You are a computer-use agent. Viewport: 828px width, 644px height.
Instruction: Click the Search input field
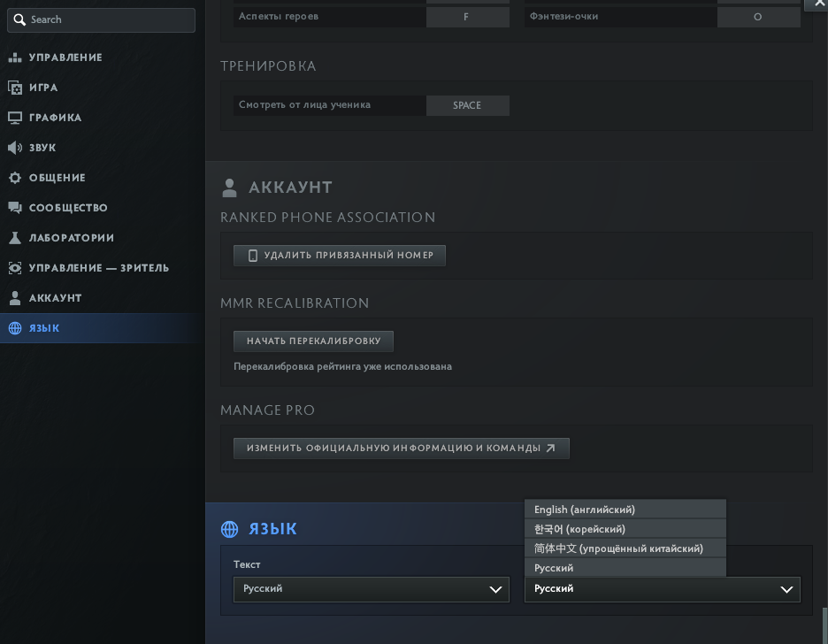pos(102,19)
